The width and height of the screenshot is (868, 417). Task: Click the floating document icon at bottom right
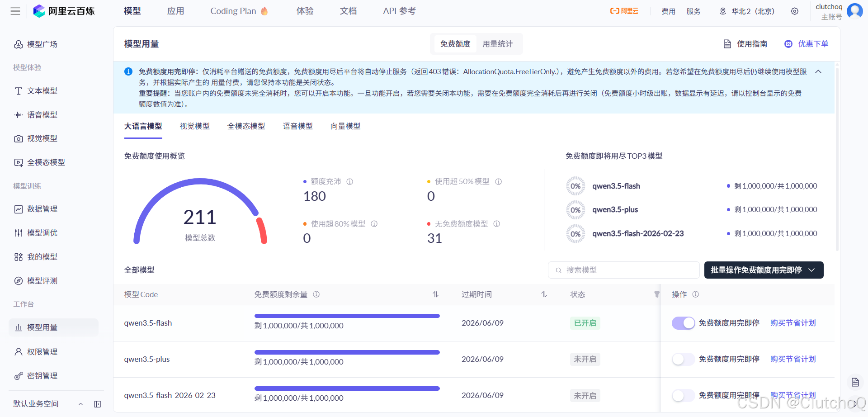(x=855, y=382)
